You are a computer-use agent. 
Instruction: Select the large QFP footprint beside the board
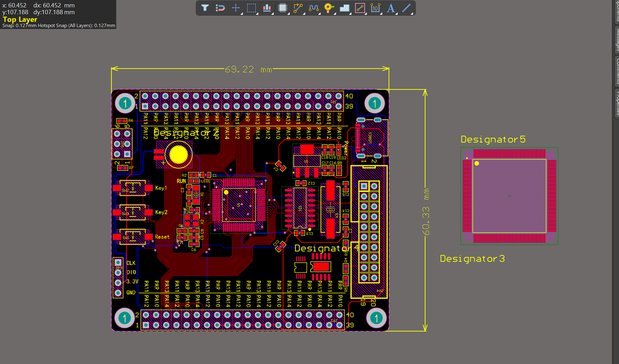[509, 196]
